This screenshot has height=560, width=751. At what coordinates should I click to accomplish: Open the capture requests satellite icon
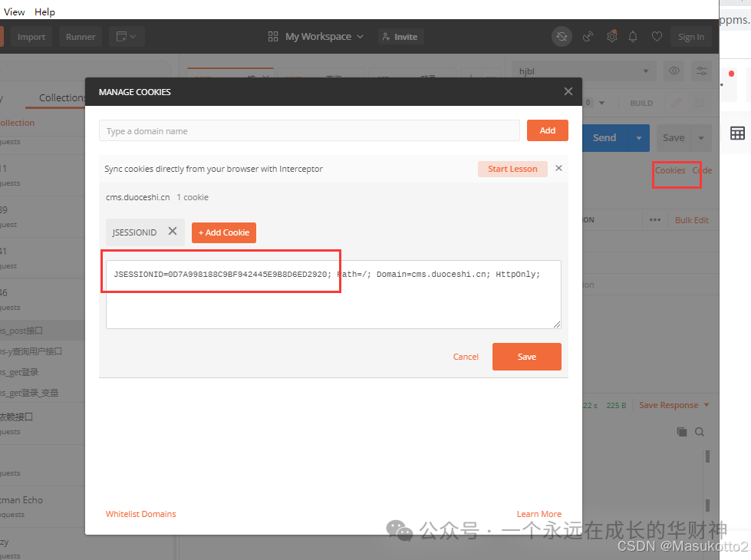pos(588,37)
